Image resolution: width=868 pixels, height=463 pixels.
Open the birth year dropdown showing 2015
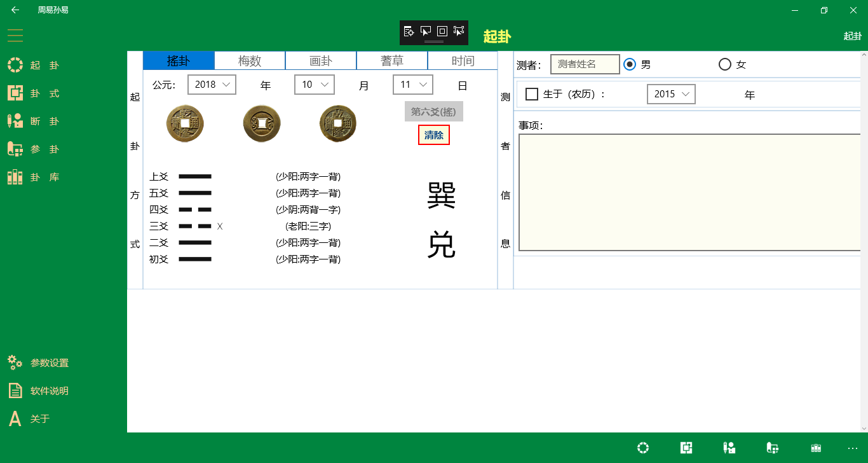pyautogui.click(x=671, y=94)
